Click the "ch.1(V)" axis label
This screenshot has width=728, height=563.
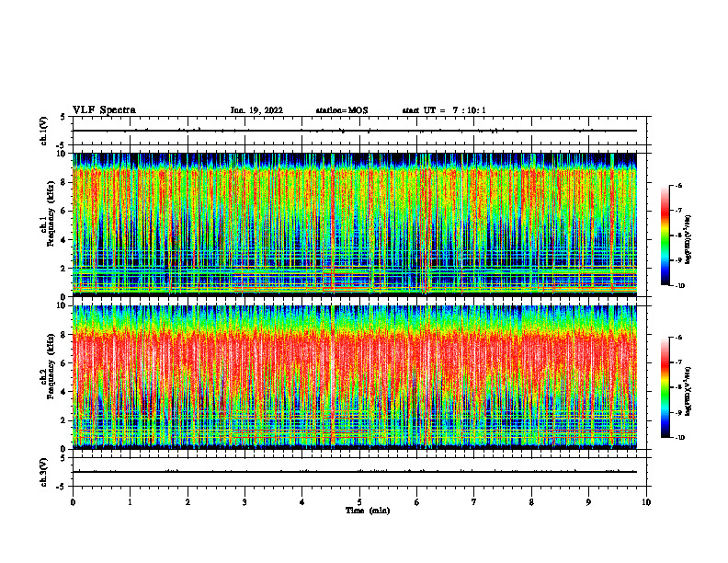pyautogui.click(x=44, y=131)
